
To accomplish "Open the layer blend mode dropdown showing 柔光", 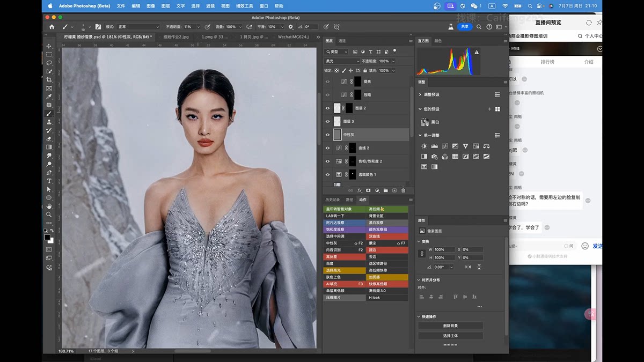I will coord(342,61).
